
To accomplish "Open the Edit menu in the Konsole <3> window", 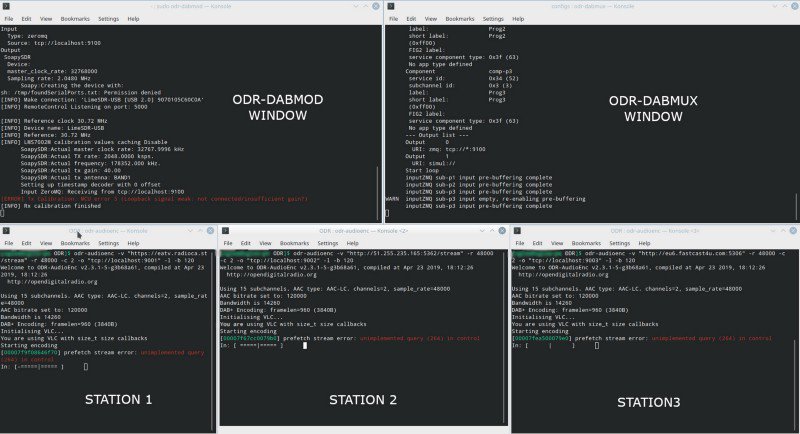I will click(x=537, y=243).
